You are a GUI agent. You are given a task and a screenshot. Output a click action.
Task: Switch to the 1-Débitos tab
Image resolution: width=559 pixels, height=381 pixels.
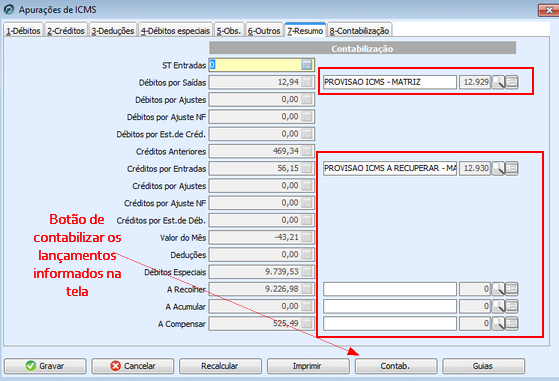click(23, 31)
